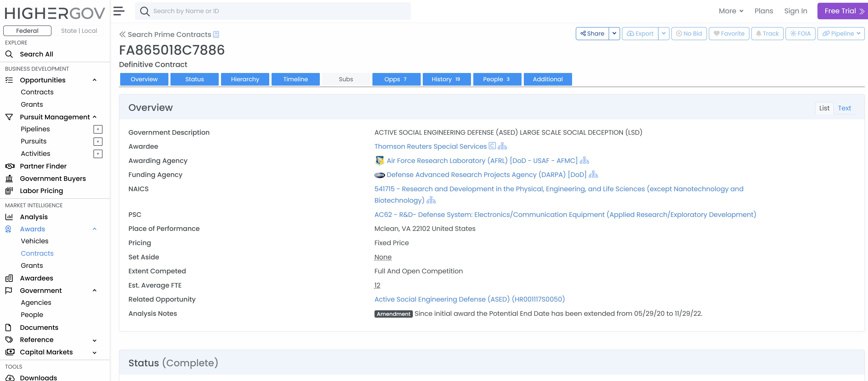Toggle Track for this contract
This screenshot has width=868, height=381.
click(767, 34)
